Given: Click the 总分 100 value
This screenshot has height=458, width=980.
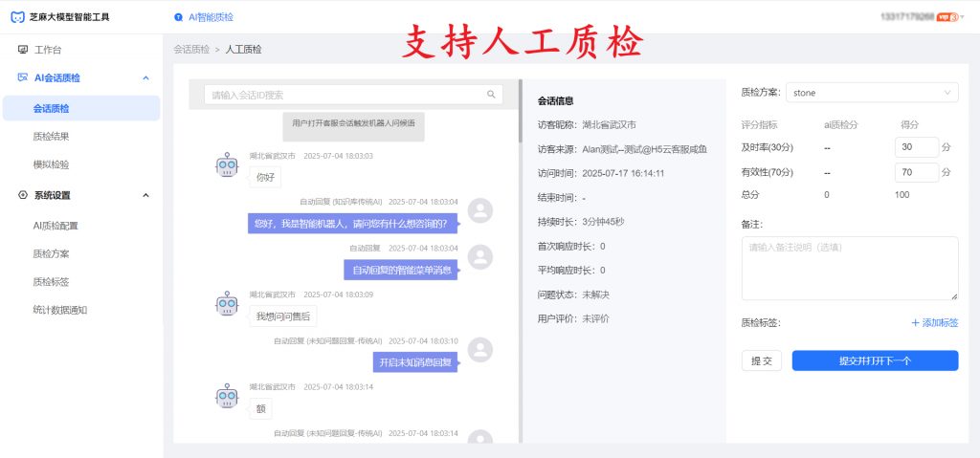Looking at the screenshot, I should click(902, 194).
